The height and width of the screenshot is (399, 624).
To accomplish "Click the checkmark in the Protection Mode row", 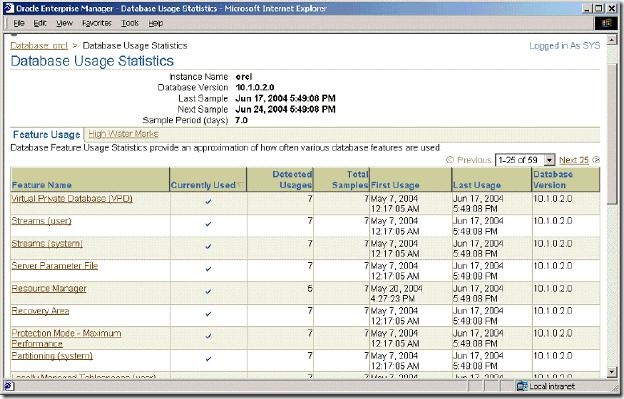I will tap(208, 336).
